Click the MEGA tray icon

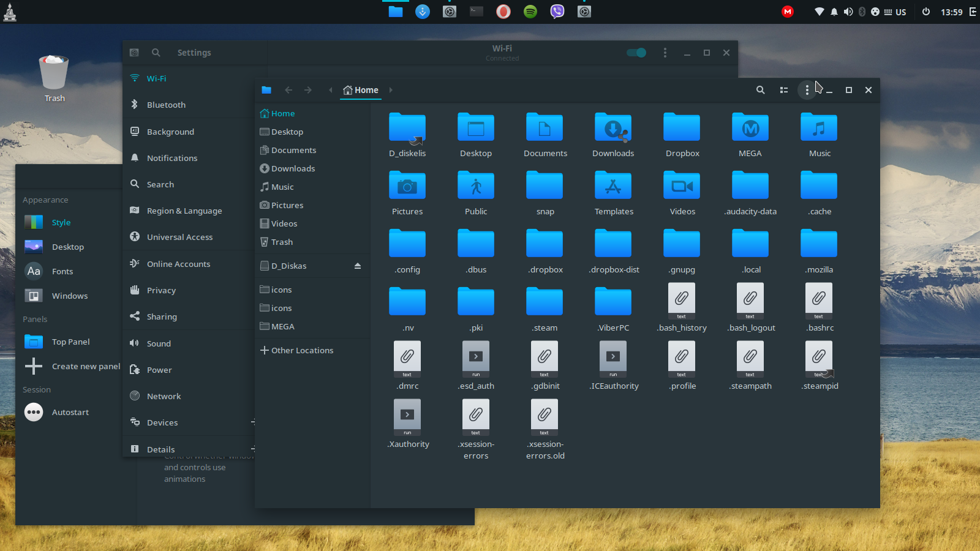click(788, 12)
